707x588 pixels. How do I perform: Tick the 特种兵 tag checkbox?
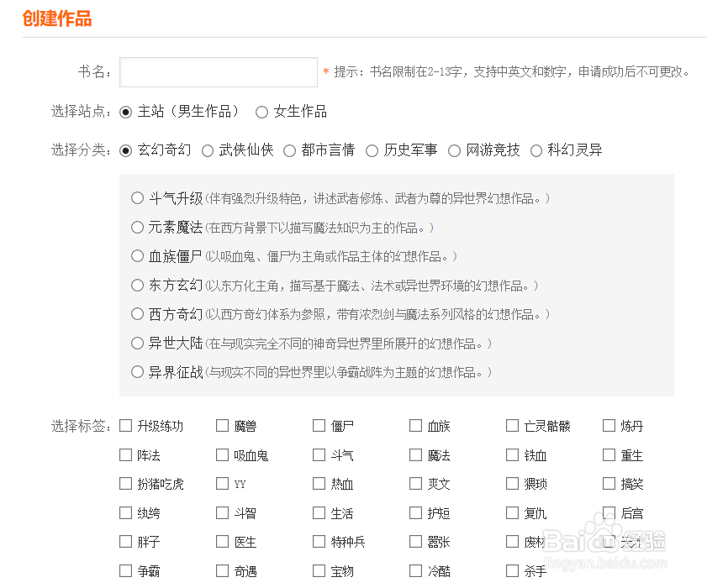[x=319, y=542]
